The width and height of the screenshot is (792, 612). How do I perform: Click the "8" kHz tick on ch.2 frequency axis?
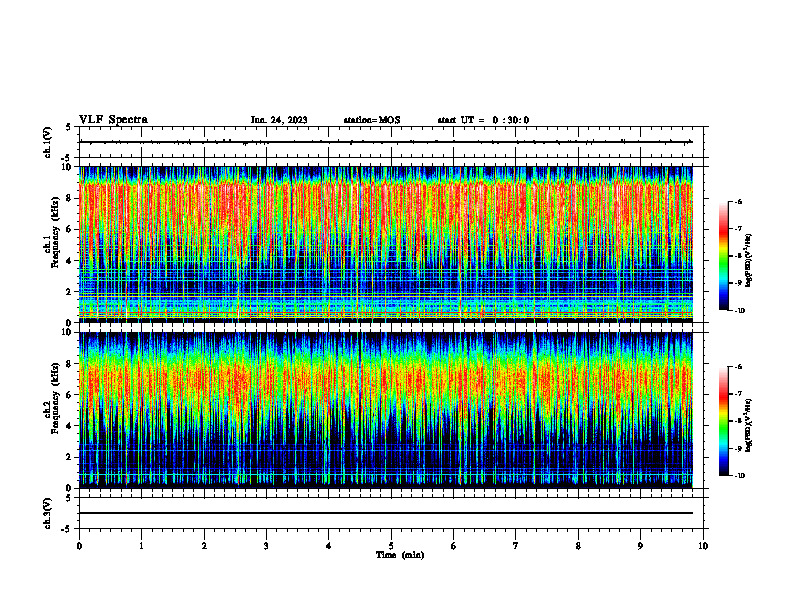[x=70, y=364]
